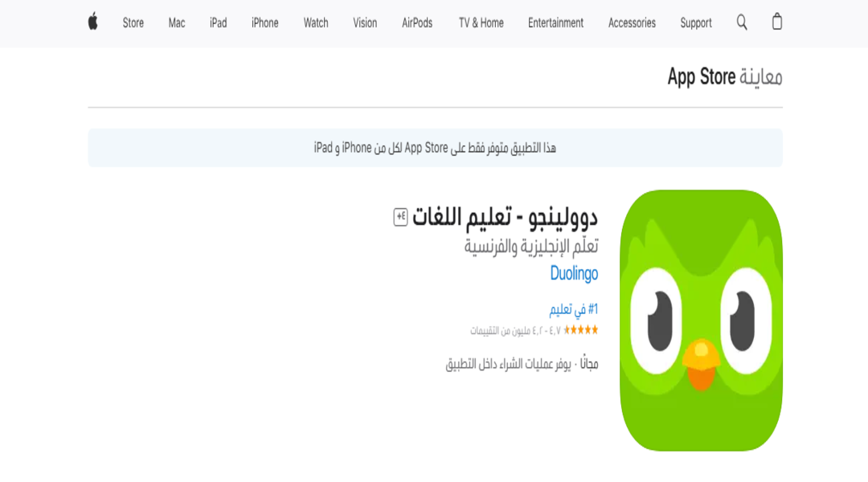Open the #1 education ranking link

pos(574,309)
